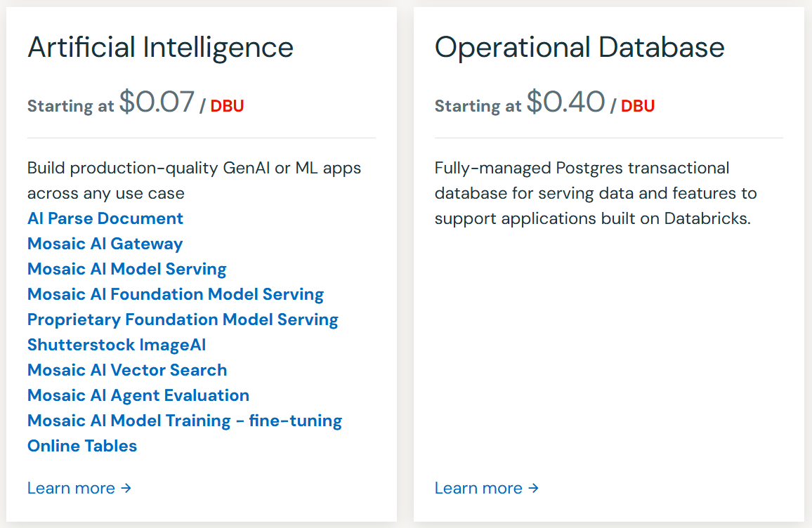Click Proprietary Foundation Model Serving
The height and width of the screenshot is (528, 812).
click(x=183, y=319)
